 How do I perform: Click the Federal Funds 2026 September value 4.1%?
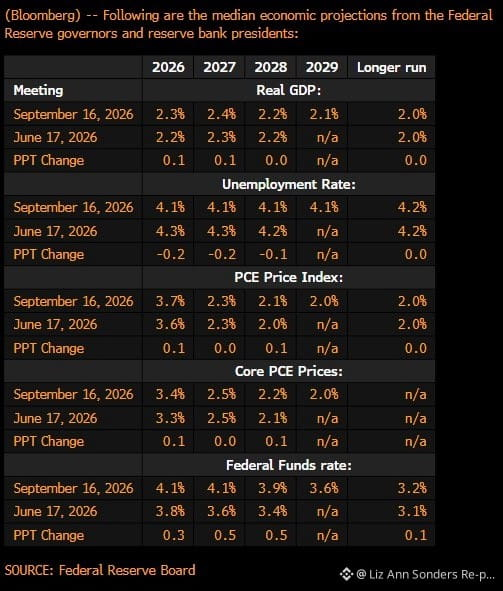pyautogui.click(x=170, y=488)
